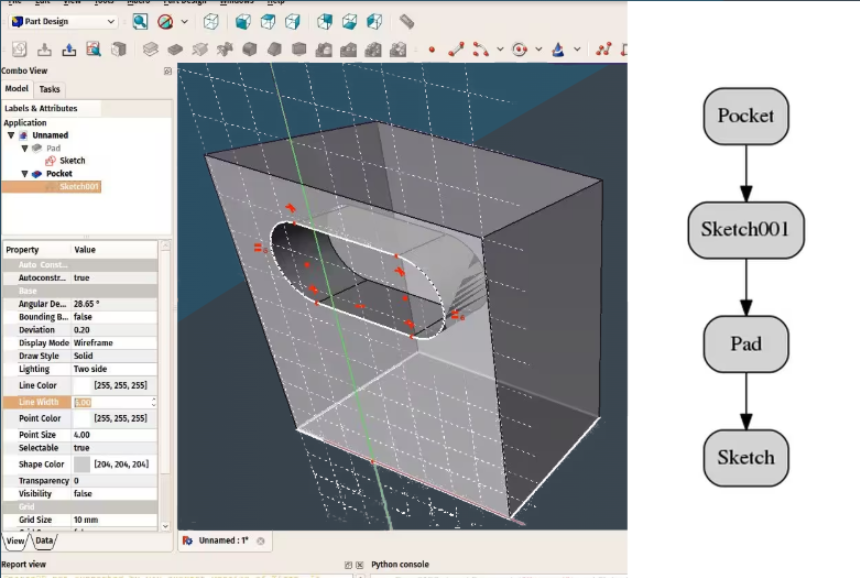860x578 pixels.
Task: Switch to the right view cube icon
Action: (x=293, y=21)
